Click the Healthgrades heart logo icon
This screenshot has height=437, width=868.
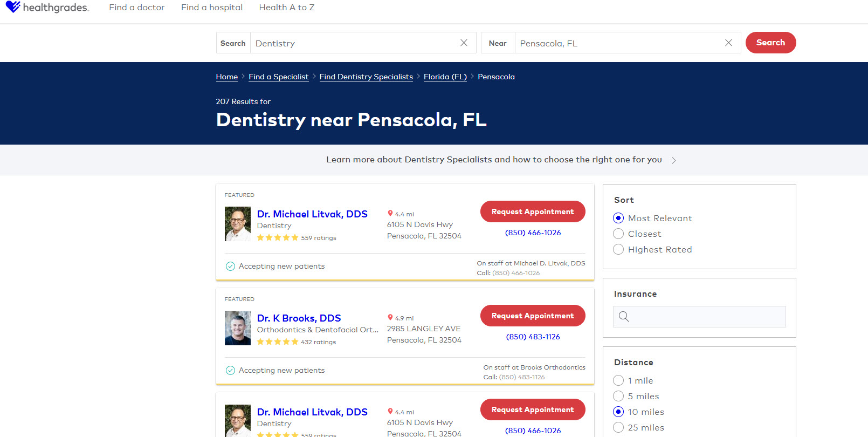pyautogui.click(x=13, y=7)
